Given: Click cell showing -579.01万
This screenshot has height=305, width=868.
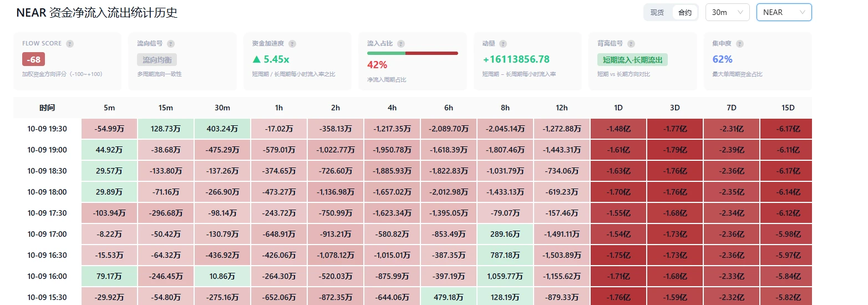Looking at the screenshot, I should pos(279,150).
